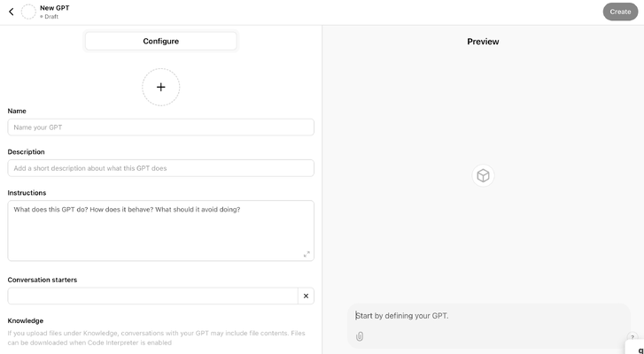Click the Description input field

(x=161, y=168)
